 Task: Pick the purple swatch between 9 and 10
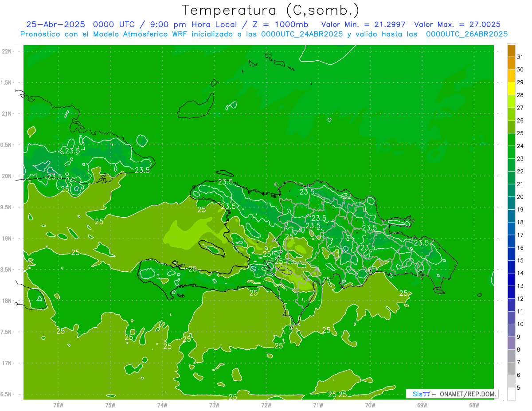coord(511,330)
